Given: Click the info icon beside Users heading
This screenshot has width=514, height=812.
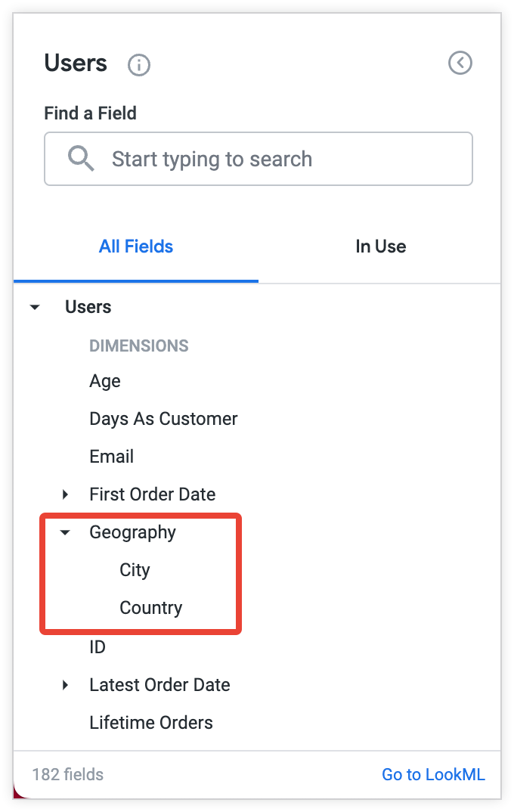Looking at the screenshot, I should tap(138, 64).
